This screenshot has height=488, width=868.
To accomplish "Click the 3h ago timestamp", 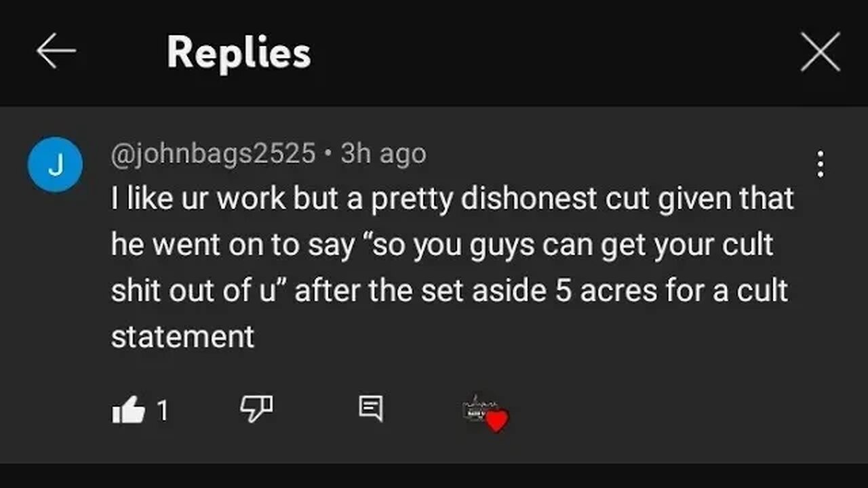I will coord(383,154).
